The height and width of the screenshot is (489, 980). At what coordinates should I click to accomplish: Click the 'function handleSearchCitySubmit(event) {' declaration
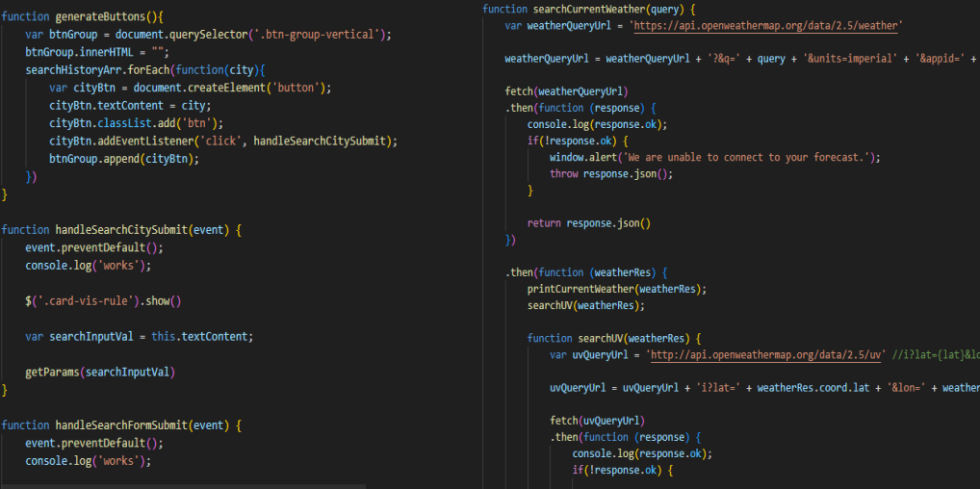click(x=121, y=230)
